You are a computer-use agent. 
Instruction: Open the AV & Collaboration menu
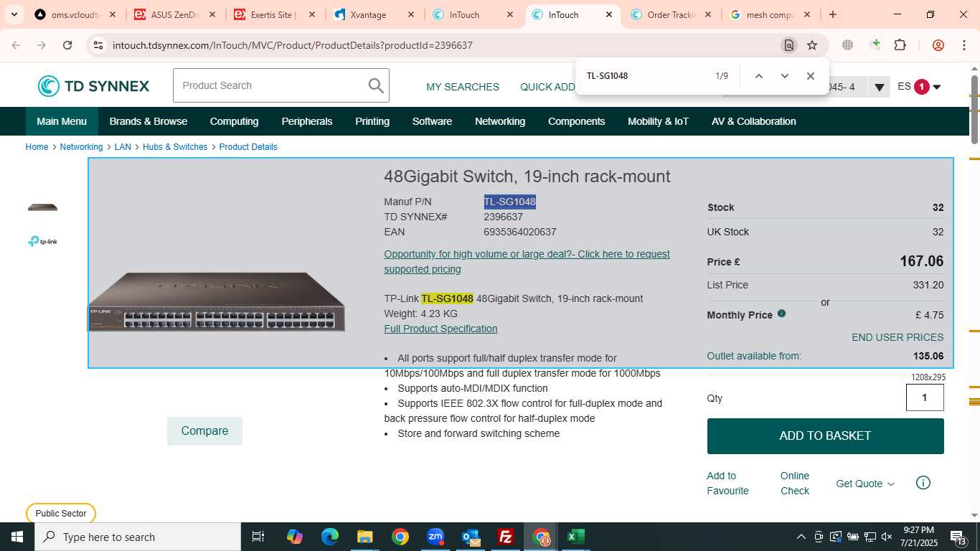pyautogui.click(x=754, y=121)
